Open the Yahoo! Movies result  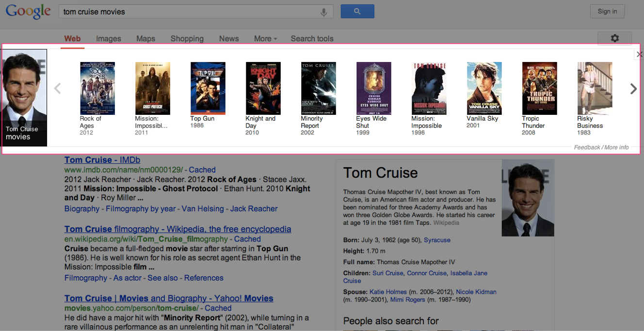(x=169, y=299)
